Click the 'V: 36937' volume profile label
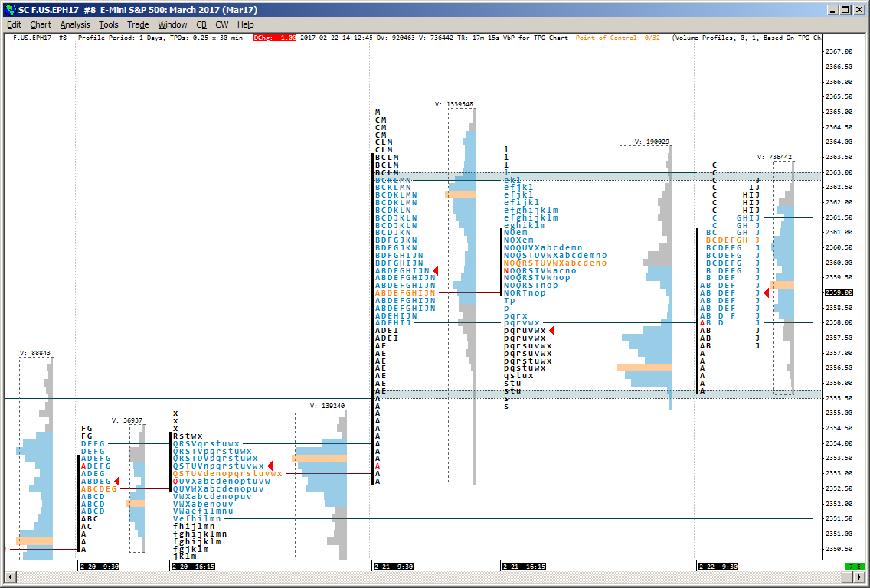Viewport: 870px width, 588px height. tap(127, 420)
